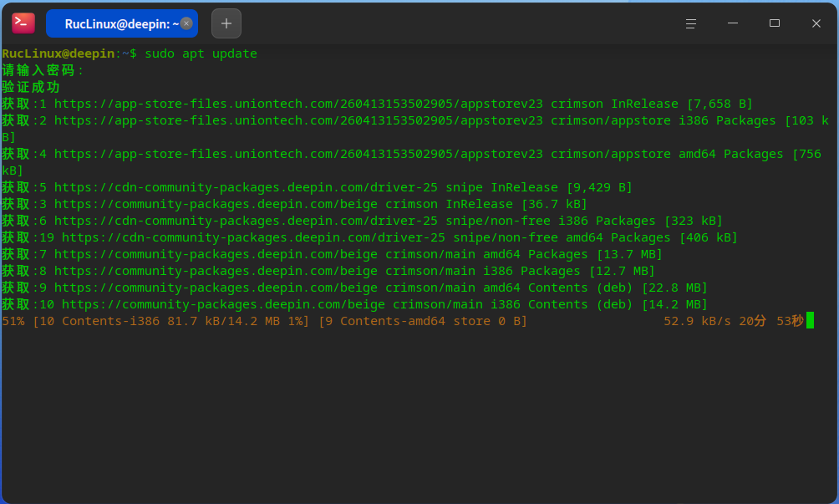
Task: Open the hamburger main menu
Action: click(x=691, y=23)
